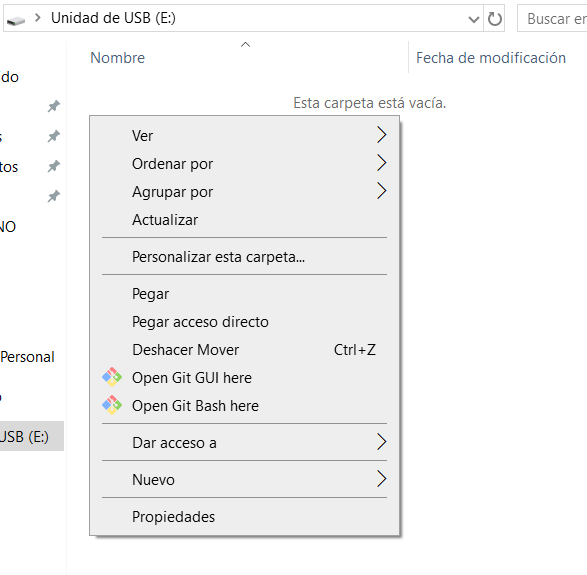The image size is (587, 575).
Task: Choose Ordenar por menu entry
Action: pyautogui.click(x=244, y=164)
